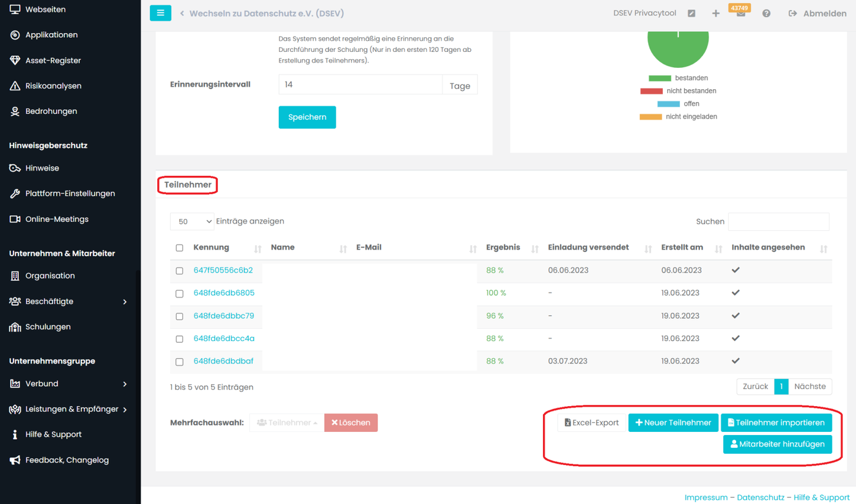Sort table by Erstellt am column arrows

[718, 249]
